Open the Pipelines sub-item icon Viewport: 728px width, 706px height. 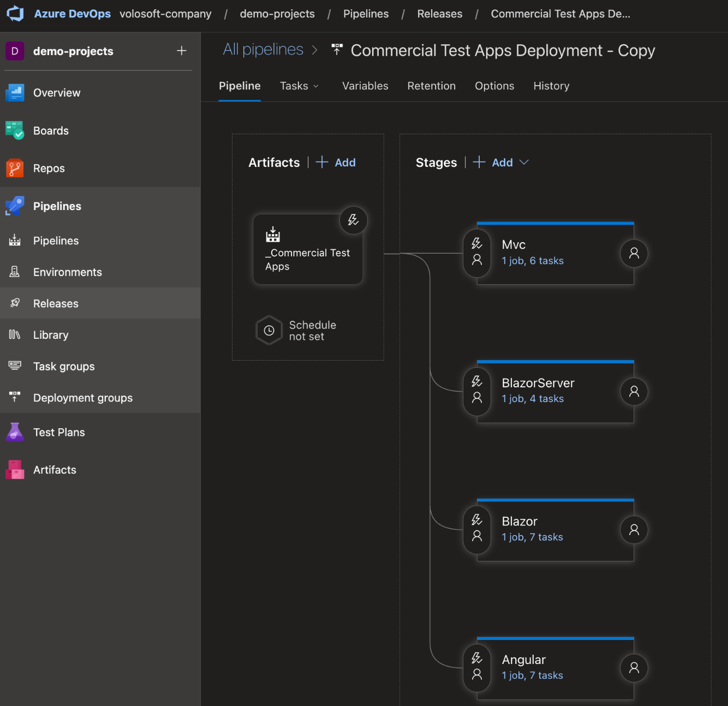(x=15, y=240)
